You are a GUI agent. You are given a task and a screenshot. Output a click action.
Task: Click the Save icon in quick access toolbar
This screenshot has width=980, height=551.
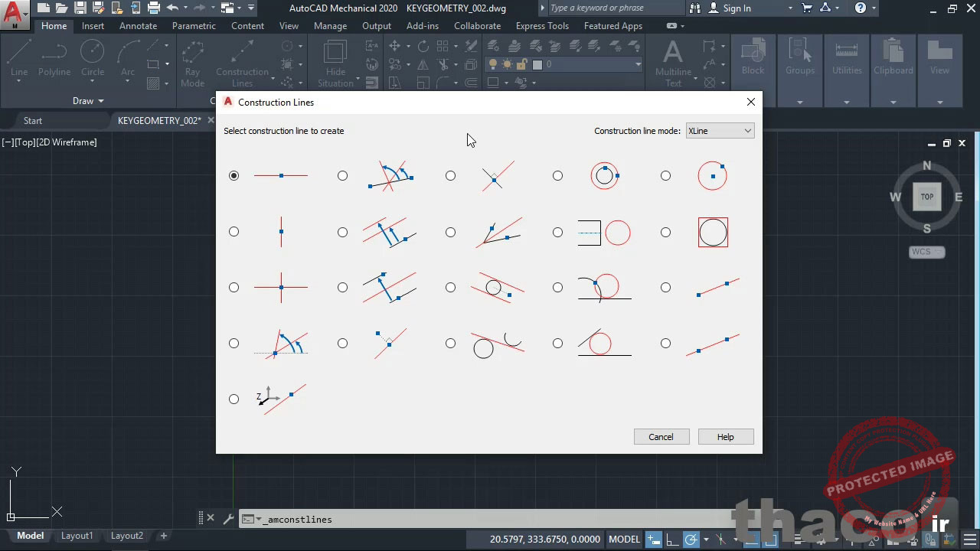tap(80, 8)
